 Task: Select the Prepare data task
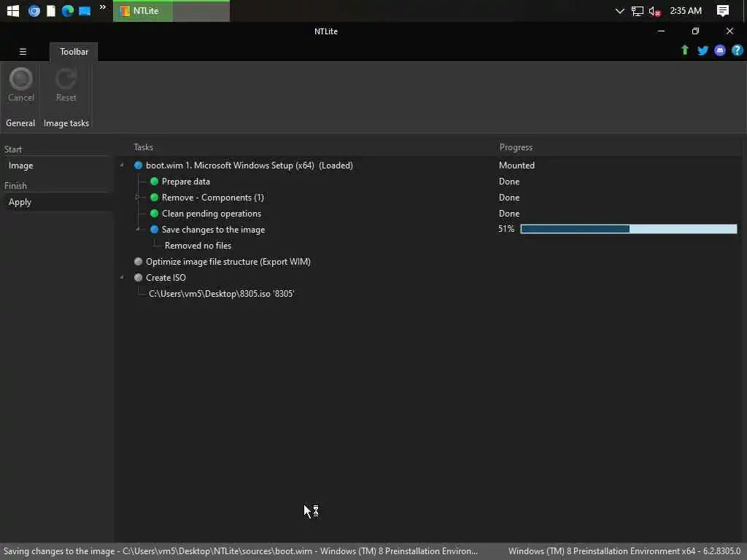[x=186, y=182]
